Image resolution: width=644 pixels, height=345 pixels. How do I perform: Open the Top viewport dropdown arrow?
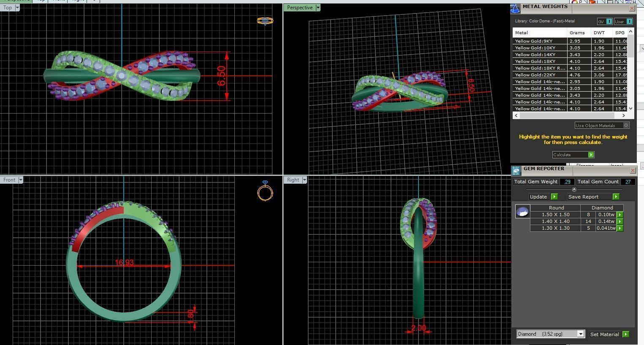tap(17, 8)
